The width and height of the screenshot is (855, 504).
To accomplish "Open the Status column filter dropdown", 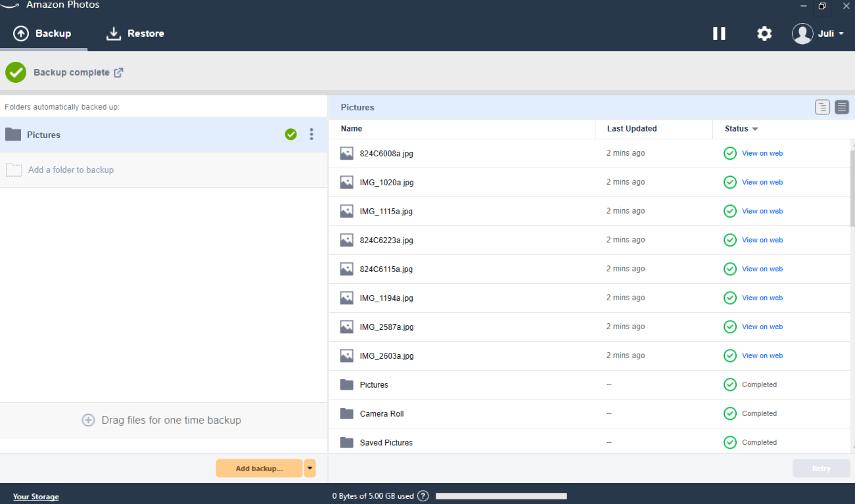I will click(x=755, y=129).
